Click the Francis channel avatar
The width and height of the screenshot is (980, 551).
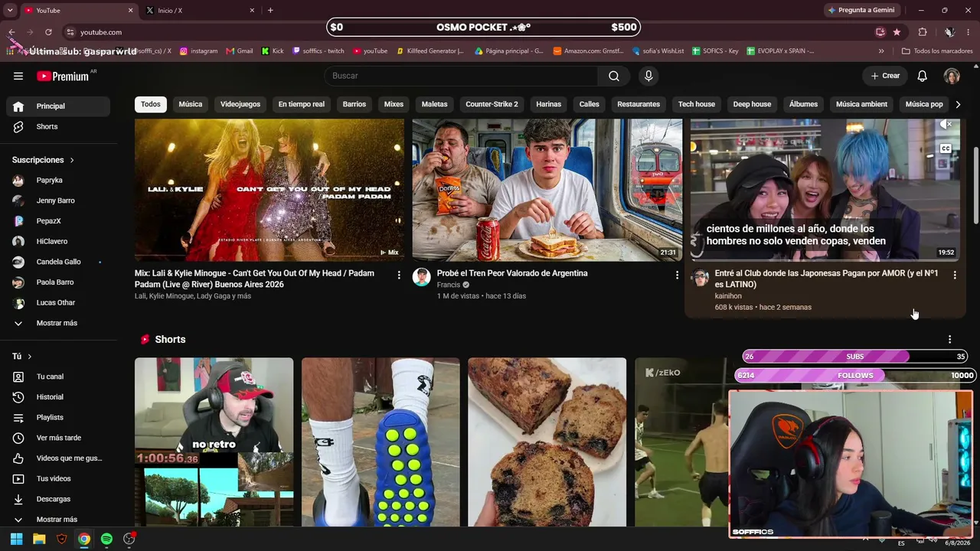tap(422, 277)
